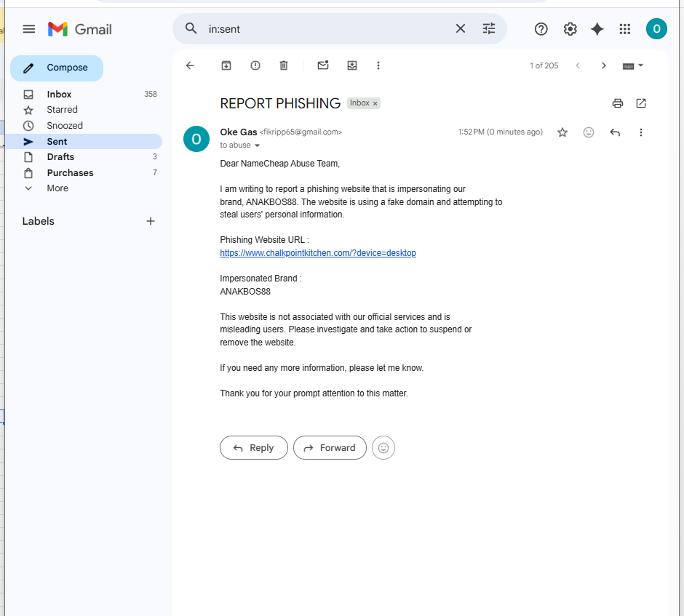Open email in new window icon
This screenshot has height=616, width=684.
point(641,103)
